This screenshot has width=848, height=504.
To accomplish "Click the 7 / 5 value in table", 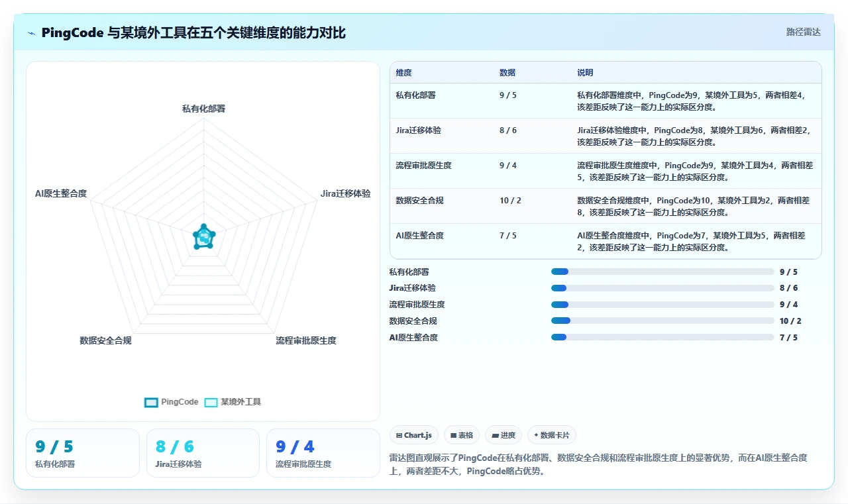I will click(x=508, y=236).
